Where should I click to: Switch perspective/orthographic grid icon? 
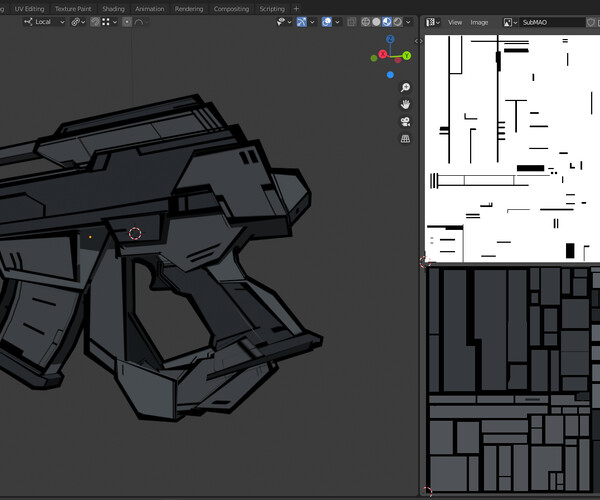point(405,138)
